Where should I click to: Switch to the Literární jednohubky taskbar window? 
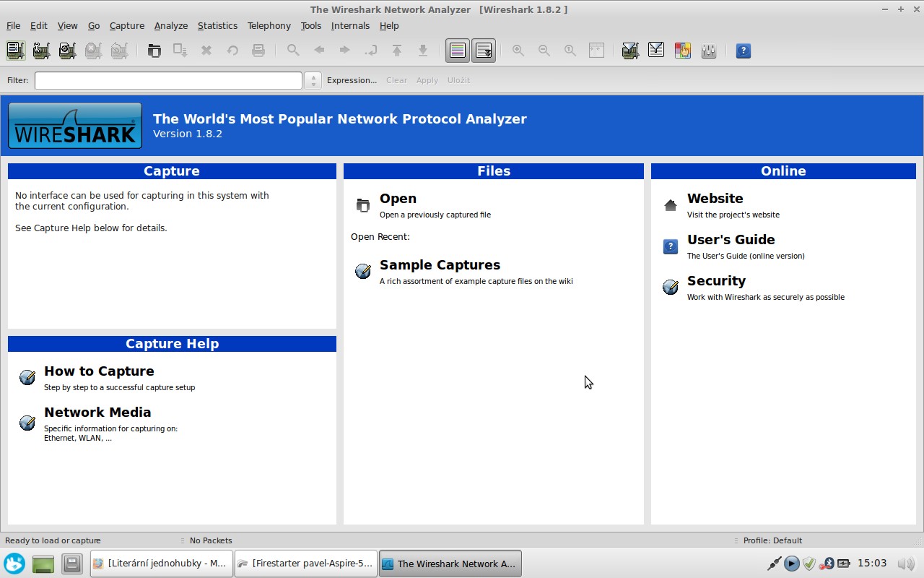pyautogui.click(x=161, y=564)
